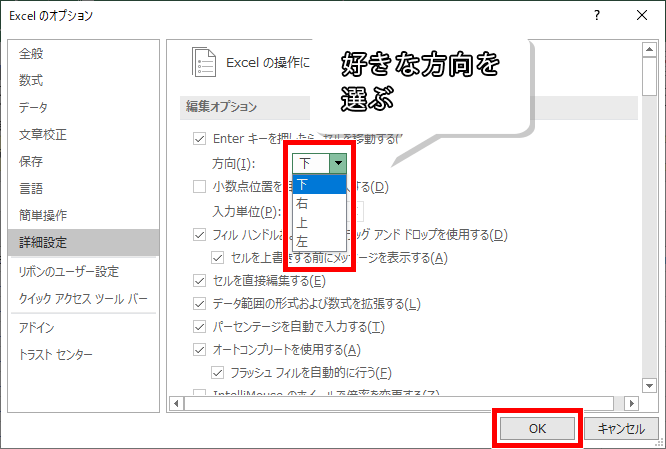
Task: Toggle フラッシュ フィルを自動的に行う checkbox
Action: 217,373
